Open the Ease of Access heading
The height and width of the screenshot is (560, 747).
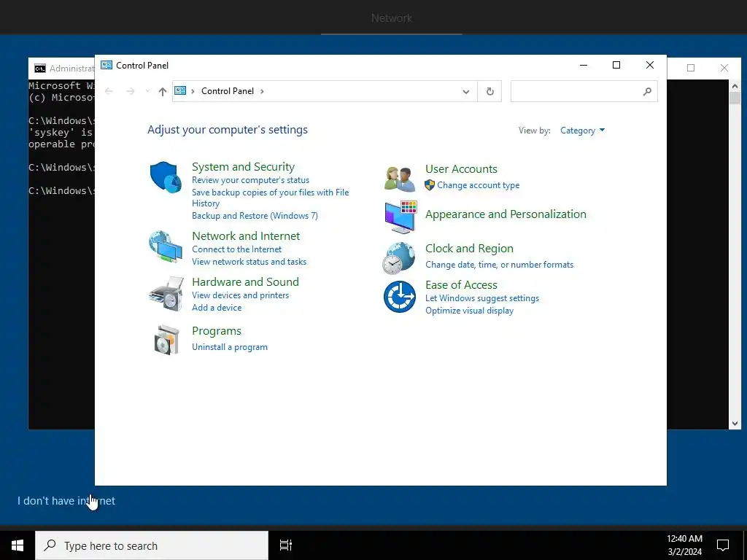[x=461, y=285]
